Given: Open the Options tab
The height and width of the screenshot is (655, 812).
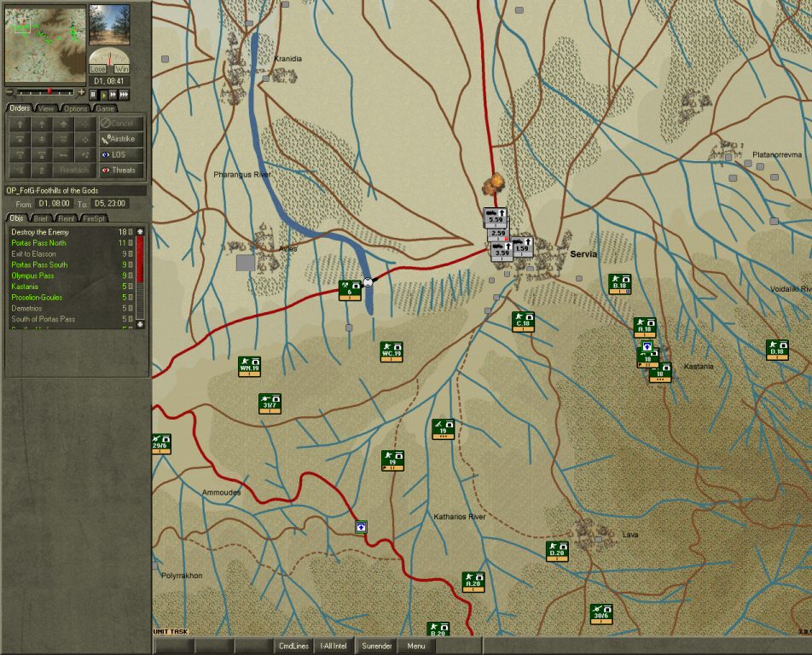Looking at the screenshot, I should pos(76,108).
